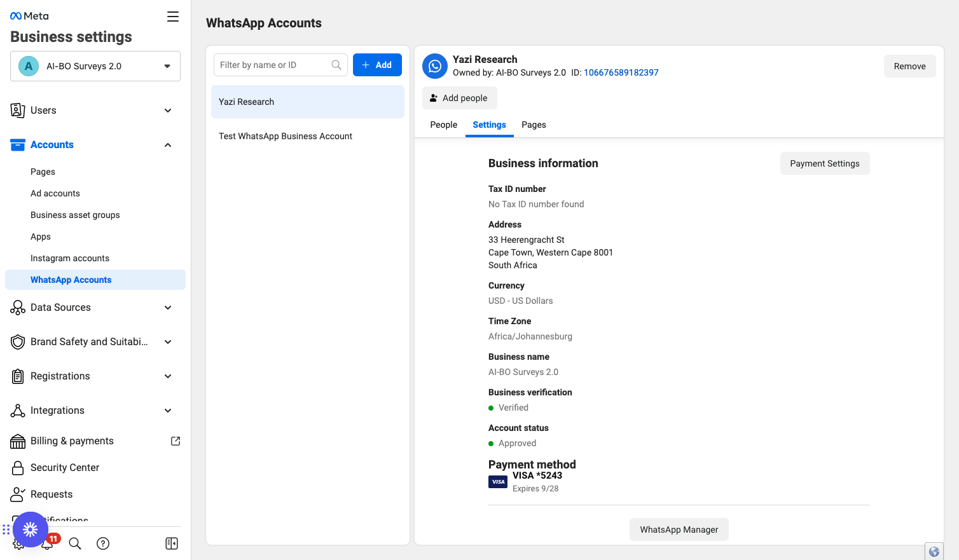This screenshot has height=560, width=959.
Task: Collapse sidebar using panel toggle icon
Action: [x=172, y=543]
